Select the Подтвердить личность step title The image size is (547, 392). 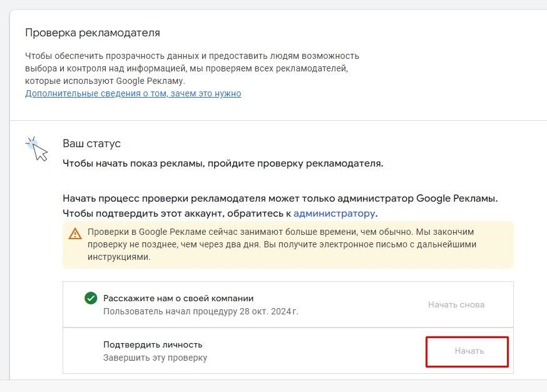153,344
